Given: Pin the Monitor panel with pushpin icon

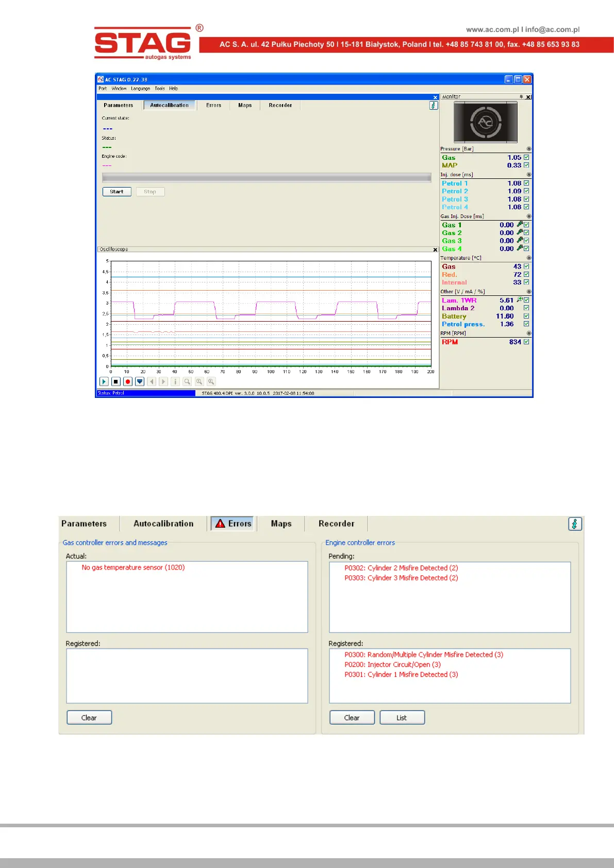Looking at the screenshot, I should tap(521, 97).
